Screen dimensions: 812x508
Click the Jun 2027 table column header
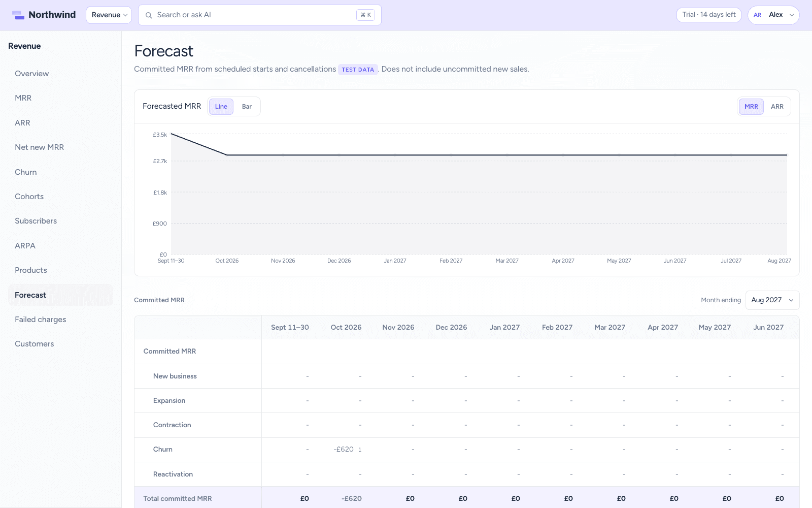point(768,328)
